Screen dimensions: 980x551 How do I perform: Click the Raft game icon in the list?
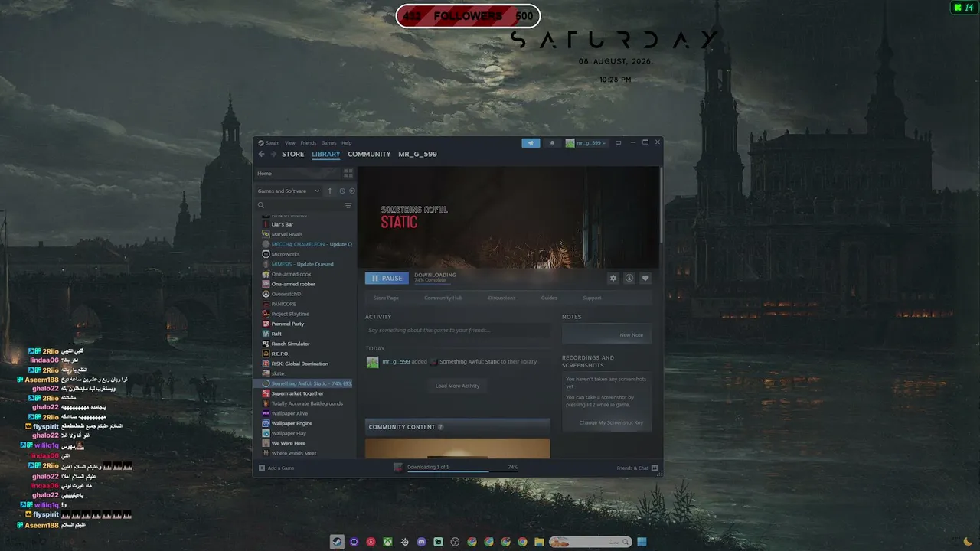266,334
